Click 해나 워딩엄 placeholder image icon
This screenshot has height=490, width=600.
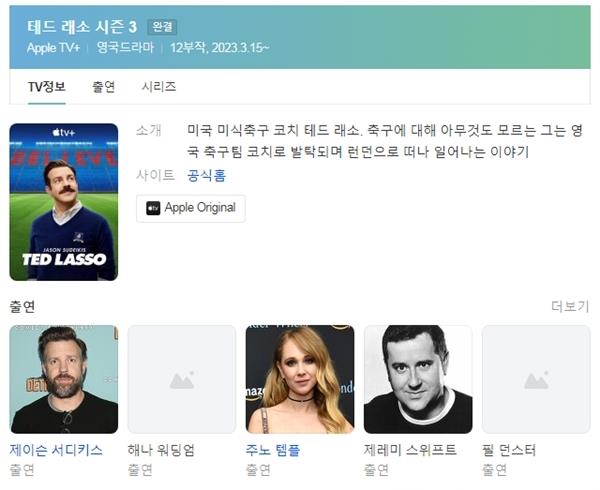pyautogui.click(x=182, y=381)
